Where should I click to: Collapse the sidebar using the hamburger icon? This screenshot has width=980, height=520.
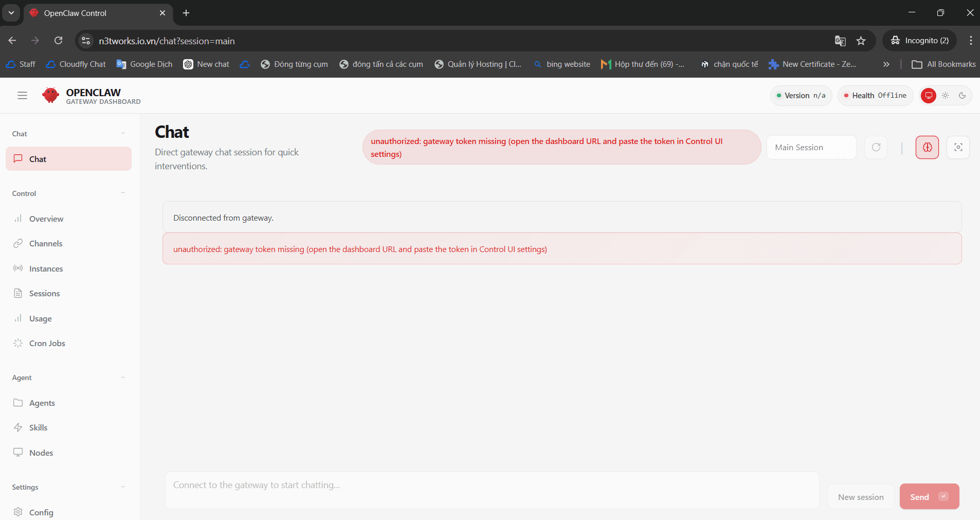click(x=22, y=96)
